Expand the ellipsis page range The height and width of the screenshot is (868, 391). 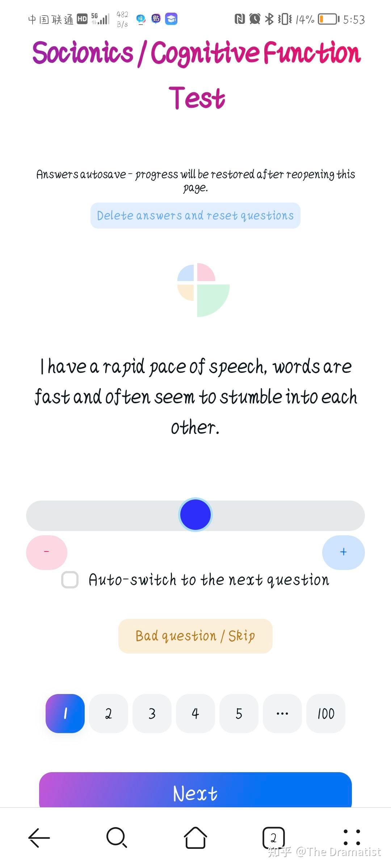click(282, 714)
